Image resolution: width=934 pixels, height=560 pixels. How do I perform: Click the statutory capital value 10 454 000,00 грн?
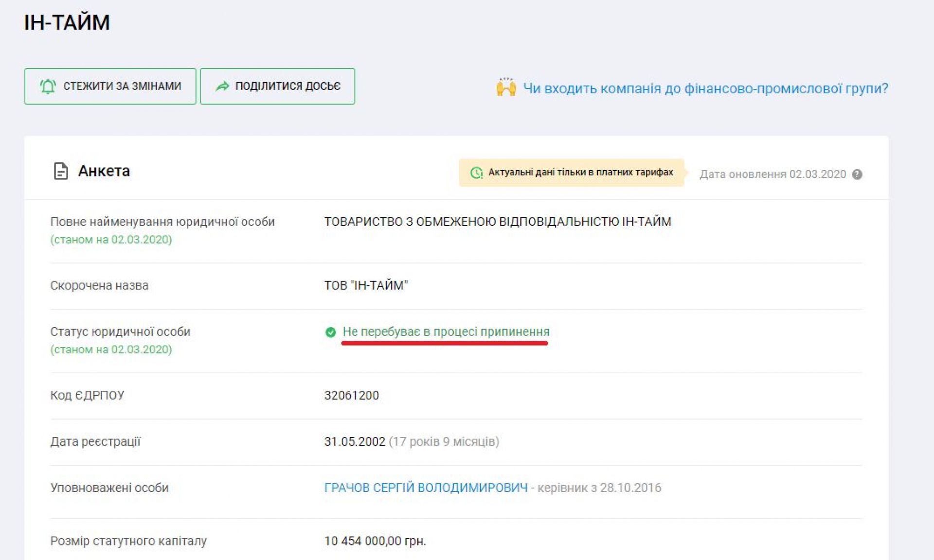tap(375, 541)
